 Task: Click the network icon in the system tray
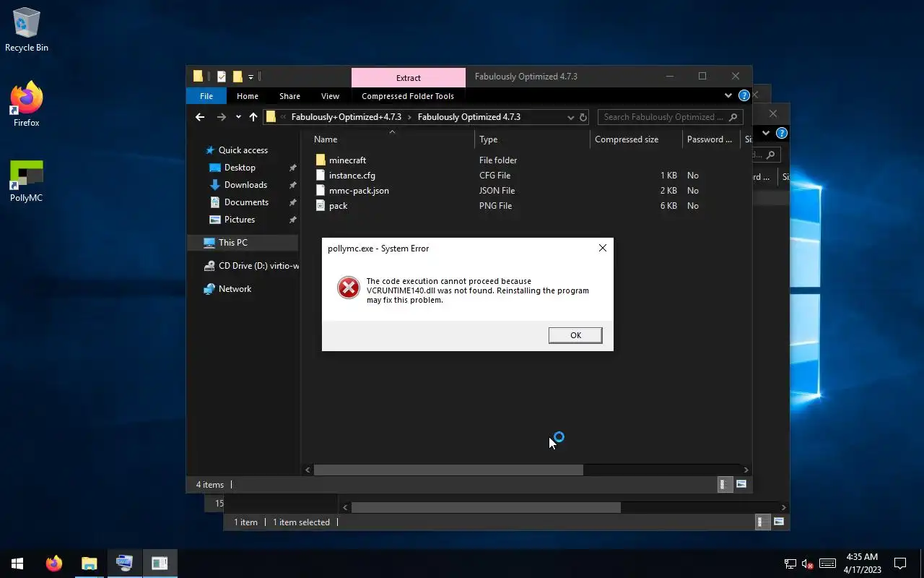pos(790,564)
